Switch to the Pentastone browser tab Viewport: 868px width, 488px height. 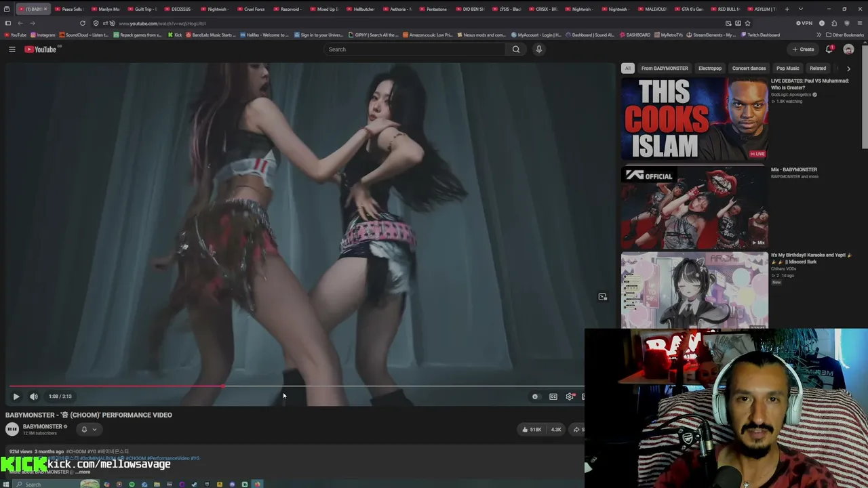tap(434, 9)
